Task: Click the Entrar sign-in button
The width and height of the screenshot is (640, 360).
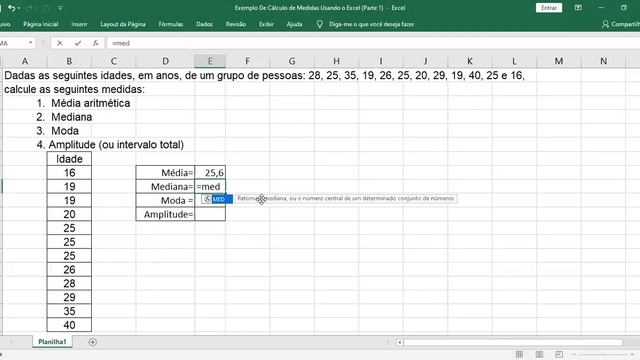Action: point(549,8)
